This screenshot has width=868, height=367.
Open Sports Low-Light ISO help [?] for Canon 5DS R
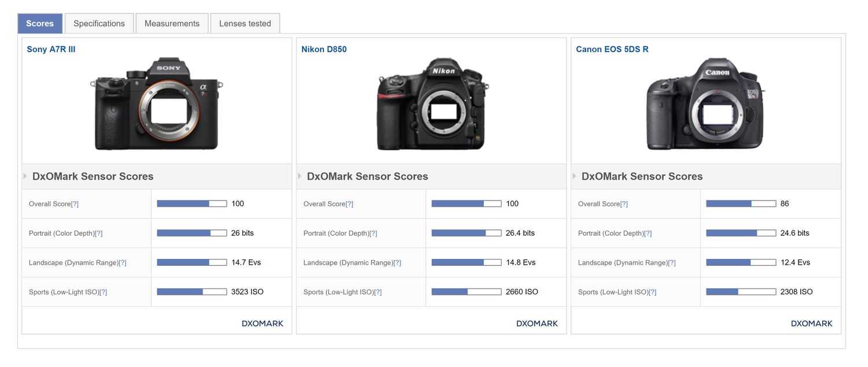[653, 292]
